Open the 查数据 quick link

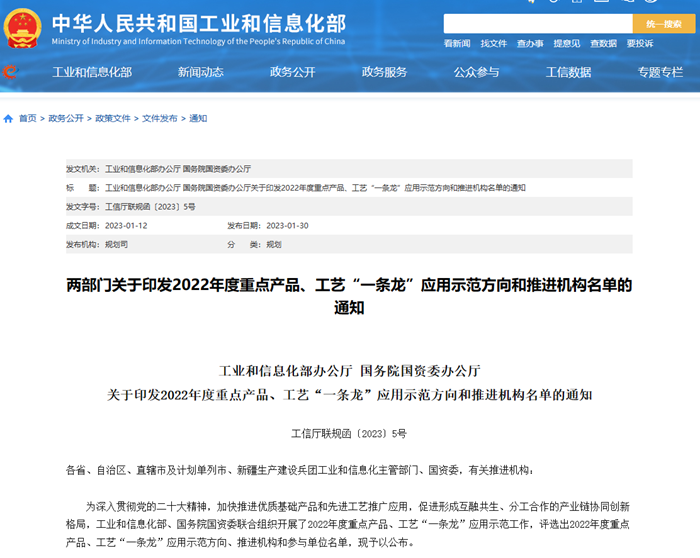coord(603,44)
